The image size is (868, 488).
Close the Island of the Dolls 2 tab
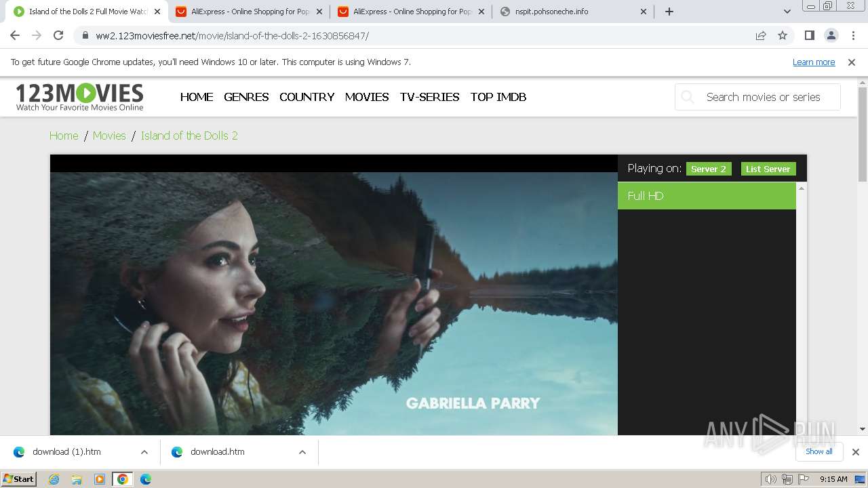[x=157, y=12]
